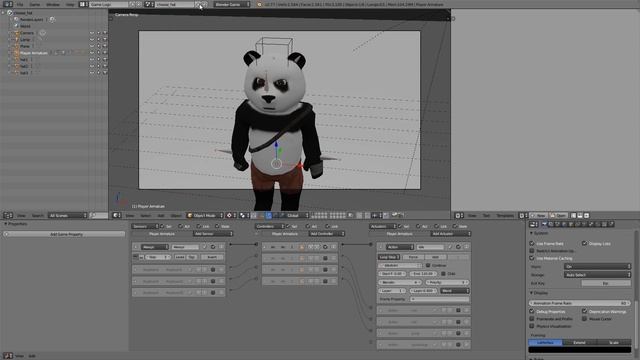640x360 pixels.
Task: Toggle visibility eye for Player Armature in the outliner
Action: pos(92,53)
